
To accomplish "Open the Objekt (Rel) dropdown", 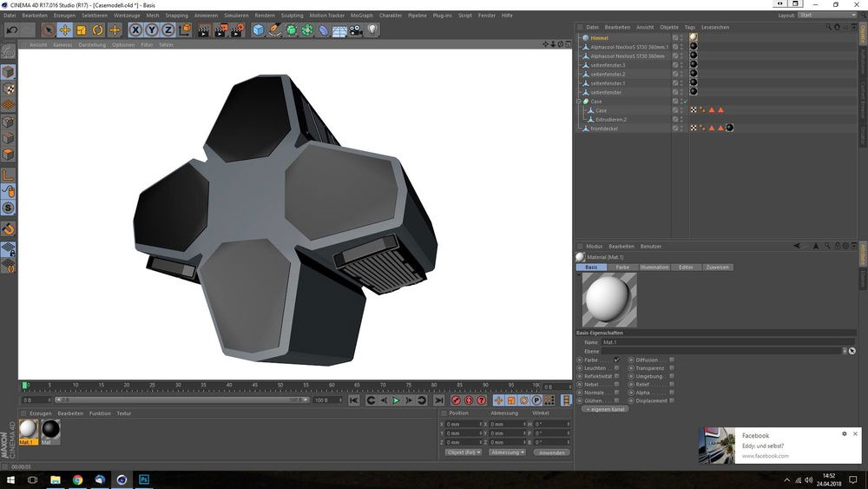I will click(464, 453).
